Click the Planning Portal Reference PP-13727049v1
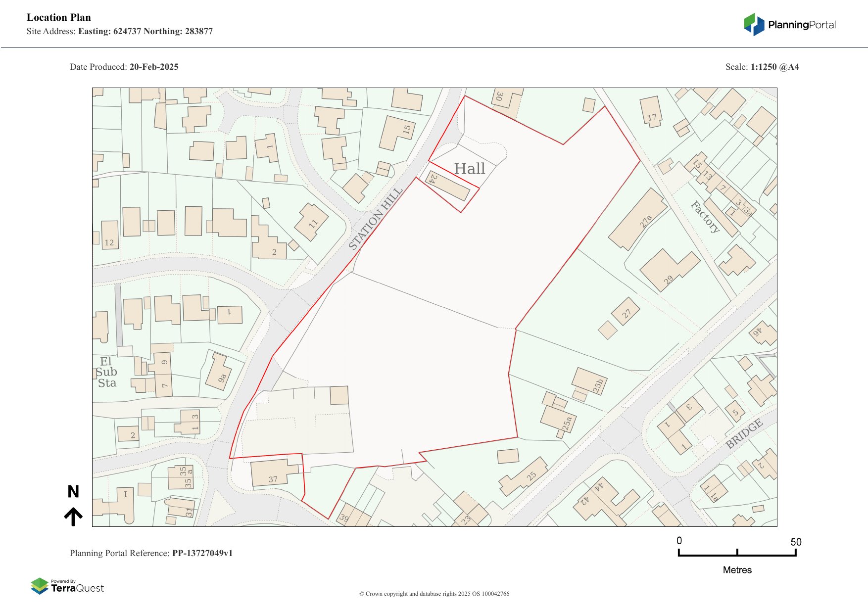The width and height of the screenshot is (868, 614). pos(151,553)
